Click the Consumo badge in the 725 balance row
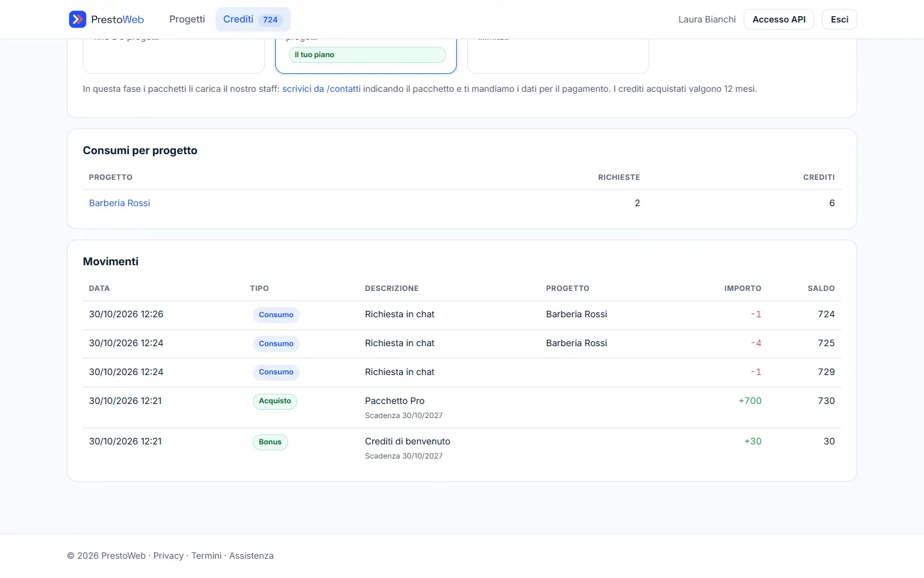This screenshot has height=578, width=924. click(276, 344)
